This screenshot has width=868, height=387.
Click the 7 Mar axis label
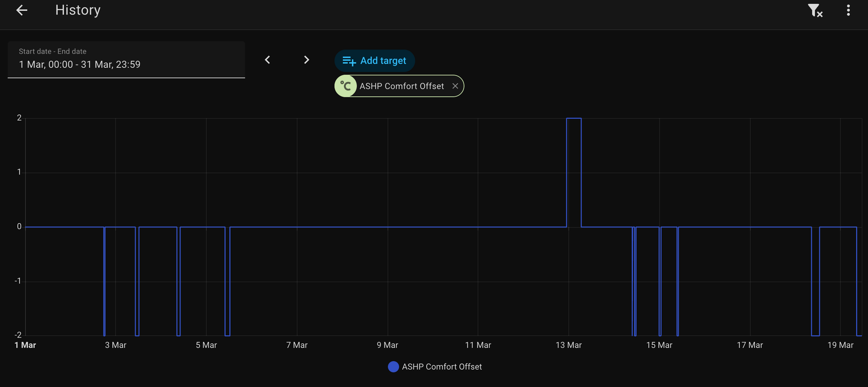[x=297, y=345]
